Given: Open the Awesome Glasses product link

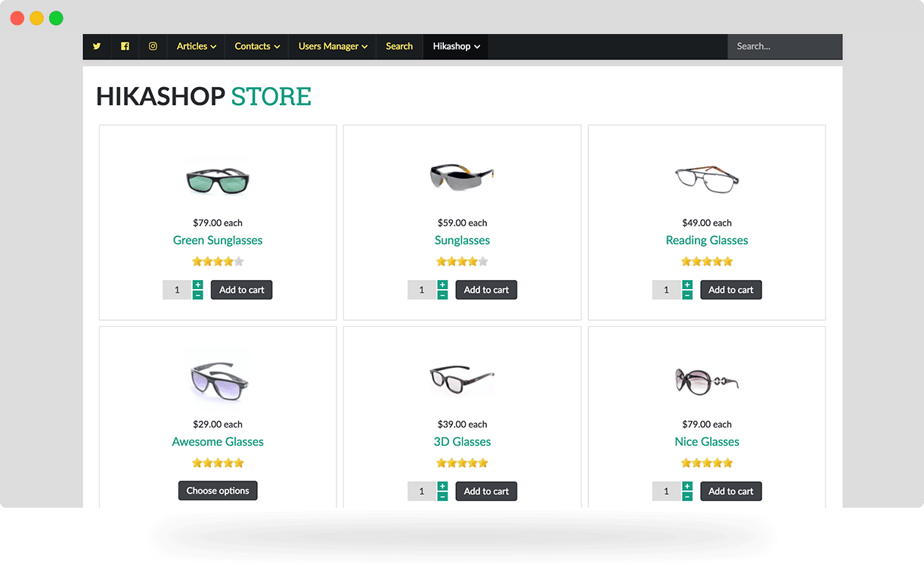Looking at the screenshot, I should [218, 442].
